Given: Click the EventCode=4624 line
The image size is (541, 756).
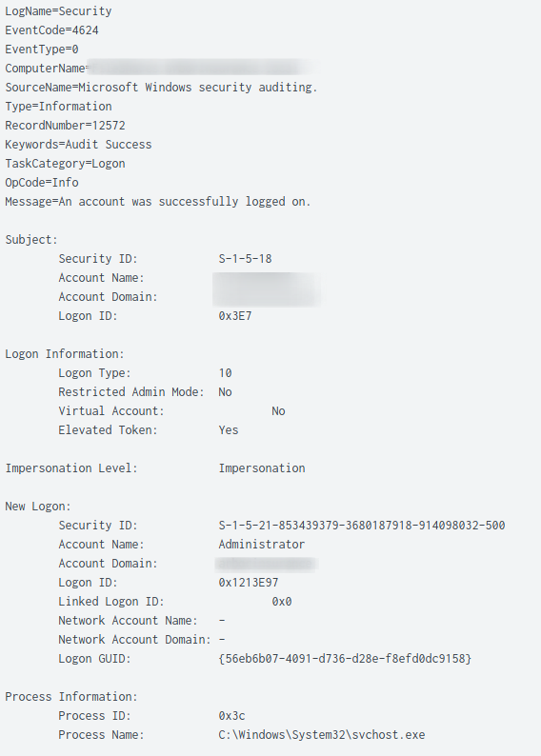Looking at the screenshot, I should 51,30.
